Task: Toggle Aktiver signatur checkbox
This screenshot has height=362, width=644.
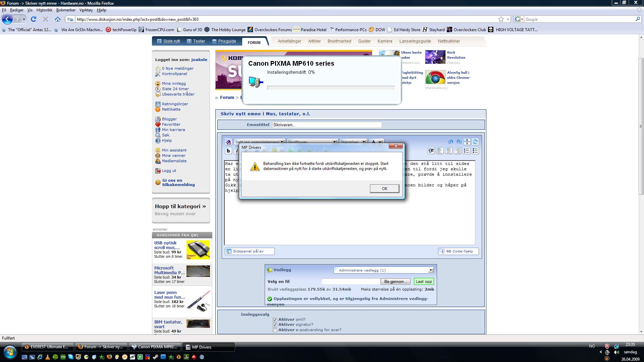Action: (x=275, y=325)
